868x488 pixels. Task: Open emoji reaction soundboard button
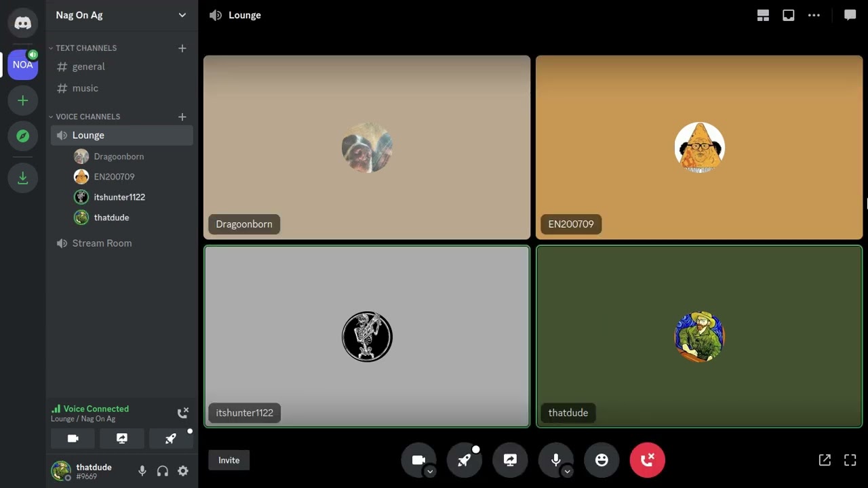[601, 460]
